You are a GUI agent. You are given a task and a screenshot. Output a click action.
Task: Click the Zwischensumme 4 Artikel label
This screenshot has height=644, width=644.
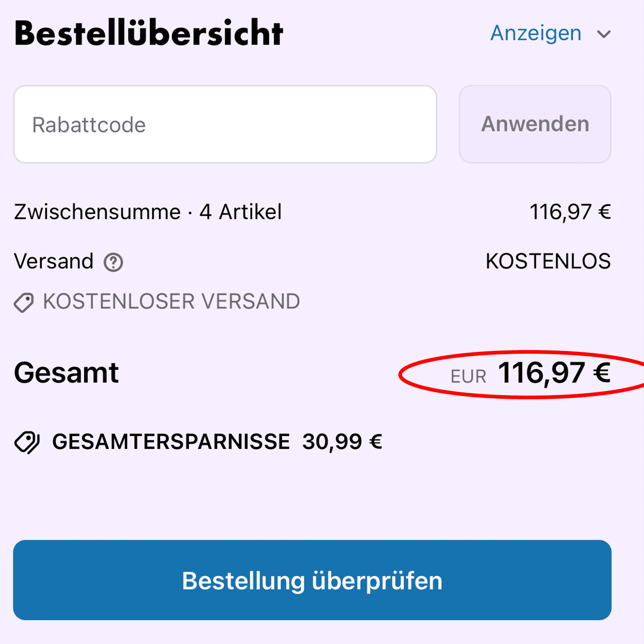[147, 212]
